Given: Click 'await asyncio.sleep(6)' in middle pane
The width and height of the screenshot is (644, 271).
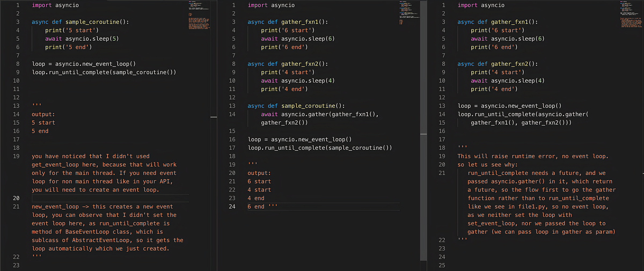Looking at the screenshot, I should click(297, 39).
